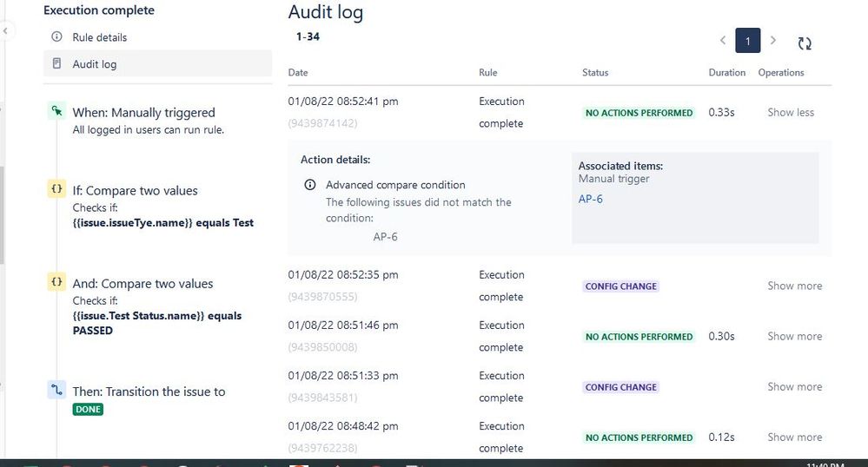Click the date 01/08/22 08:52:41 pm
The height and width of the screenshot is (467, 868).
point(342,102)
